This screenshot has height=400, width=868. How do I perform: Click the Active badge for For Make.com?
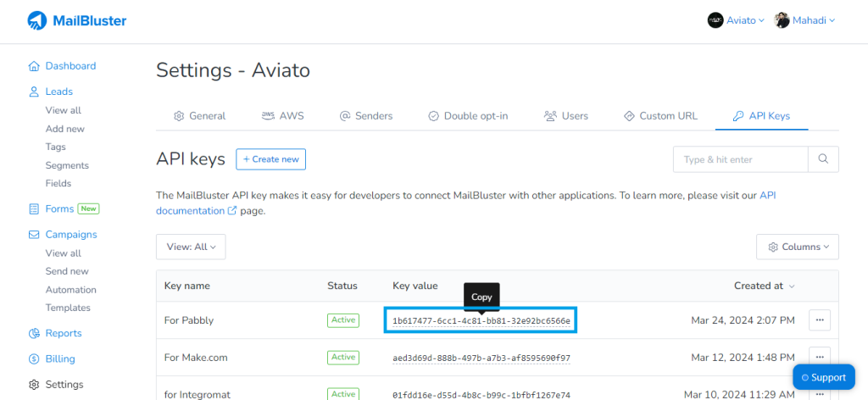[343, 358]
